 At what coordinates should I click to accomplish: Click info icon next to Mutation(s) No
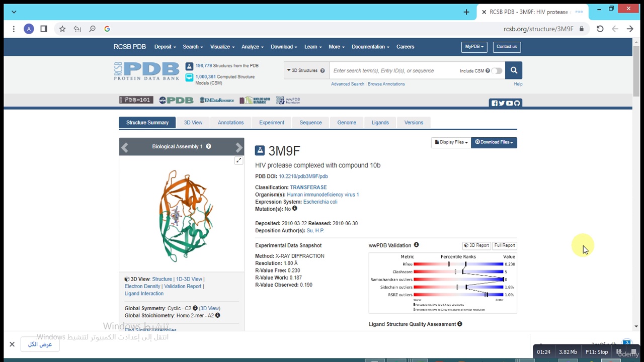(x=295, y=208)
